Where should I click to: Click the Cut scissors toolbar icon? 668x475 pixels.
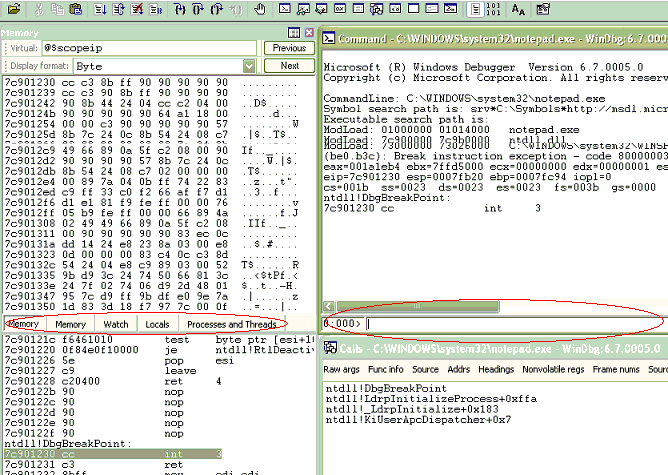click(x=37, y=9)
